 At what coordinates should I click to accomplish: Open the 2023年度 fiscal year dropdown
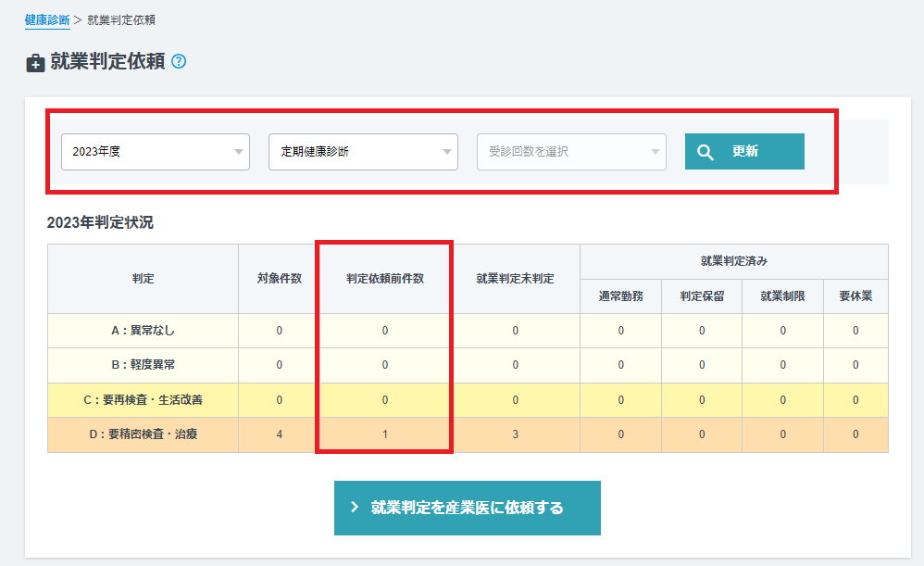(156, 152)
